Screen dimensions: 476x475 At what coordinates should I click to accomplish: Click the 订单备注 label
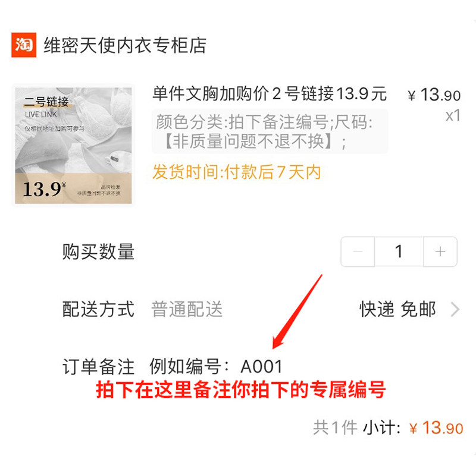pyautogui.click(x=98, y=366)
